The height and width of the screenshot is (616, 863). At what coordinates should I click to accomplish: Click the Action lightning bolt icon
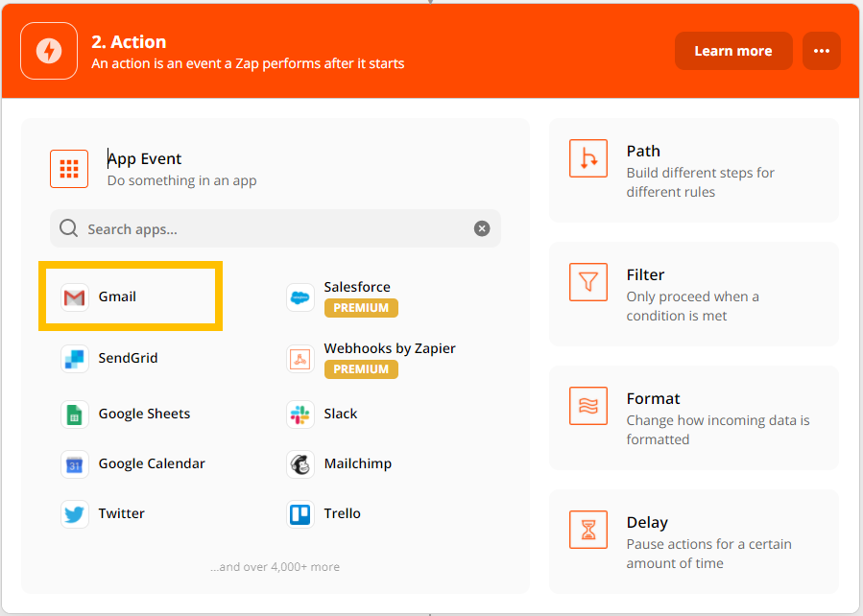point(49,51)
